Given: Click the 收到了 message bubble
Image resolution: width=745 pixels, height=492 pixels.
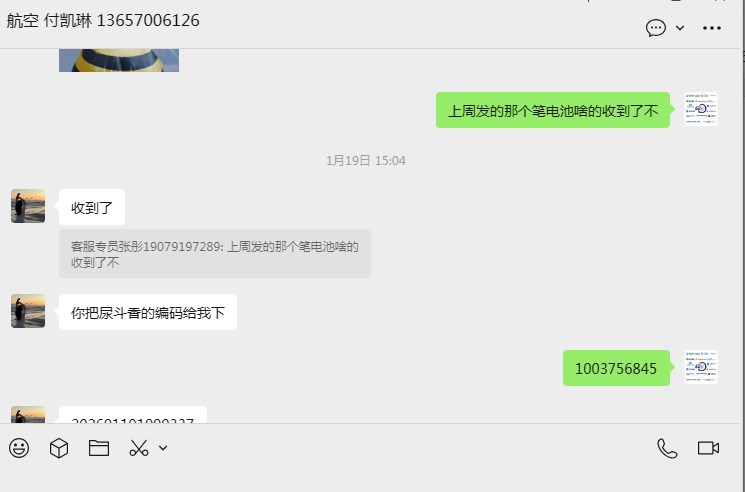Looking at the screenshot, I should [x=92, y=207].
